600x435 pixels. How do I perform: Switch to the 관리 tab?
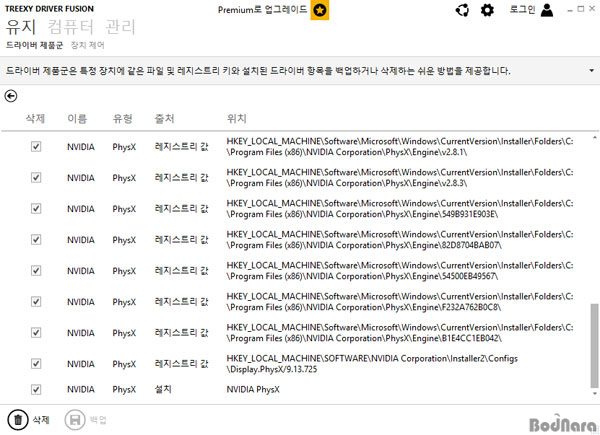pos(120,27)
